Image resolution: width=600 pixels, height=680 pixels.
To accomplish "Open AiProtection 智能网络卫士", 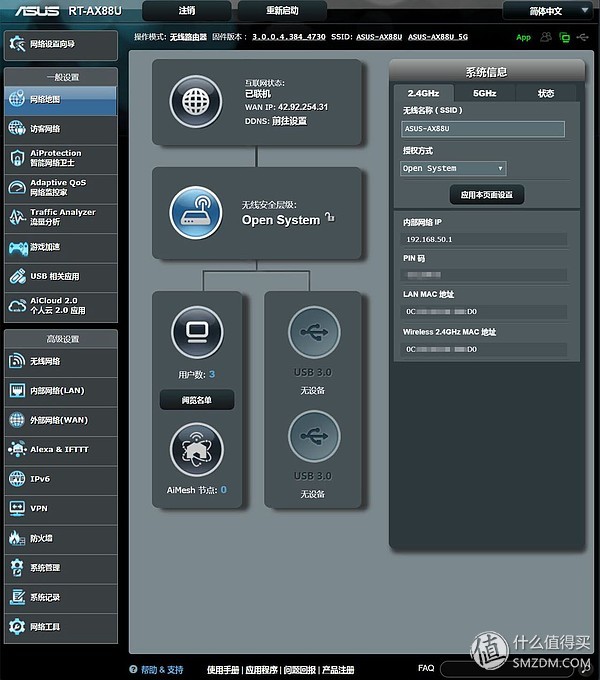I will pos(61,158).
